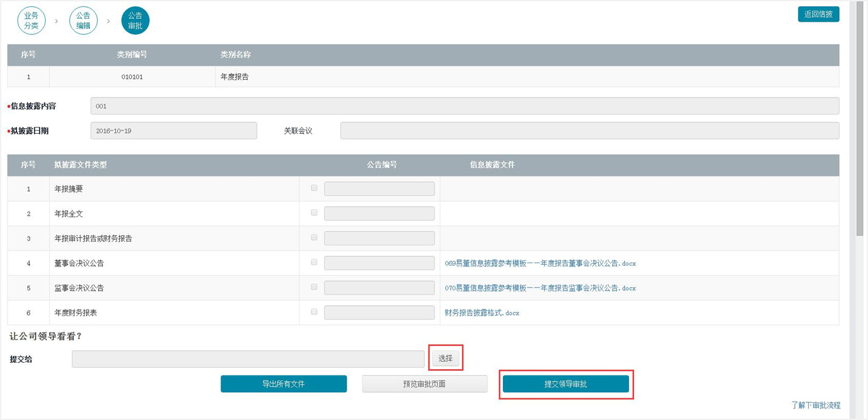Click the 公告编号 field for 年报审计报告或财务报告
This screenshot has width=868, height=420.
pos(379,238)
